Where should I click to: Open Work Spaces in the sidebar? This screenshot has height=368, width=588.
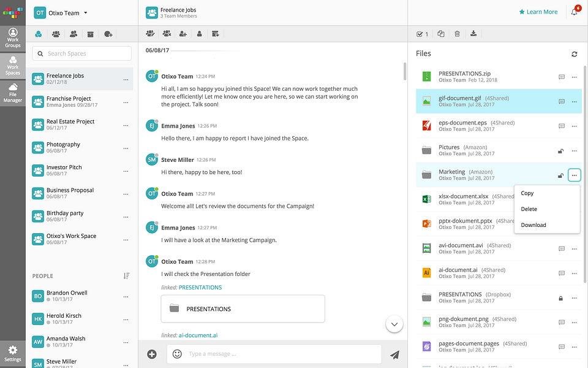tap(13, 66)
